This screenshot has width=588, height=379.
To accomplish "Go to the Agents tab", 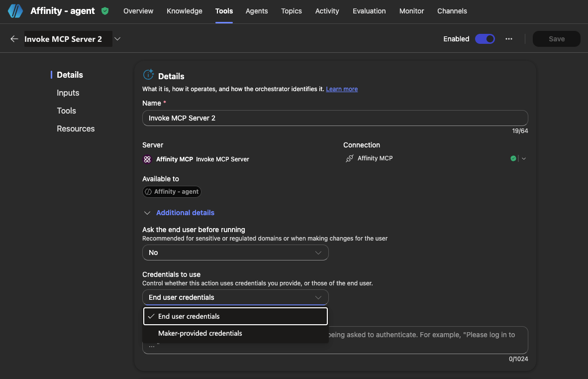I will (x=257, y=11).
